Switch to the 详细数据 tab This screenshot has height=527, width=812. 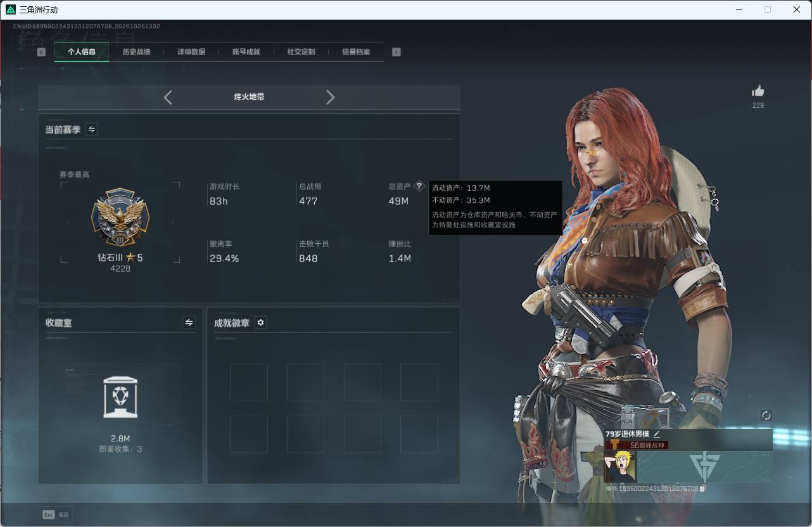click(191, 52)
